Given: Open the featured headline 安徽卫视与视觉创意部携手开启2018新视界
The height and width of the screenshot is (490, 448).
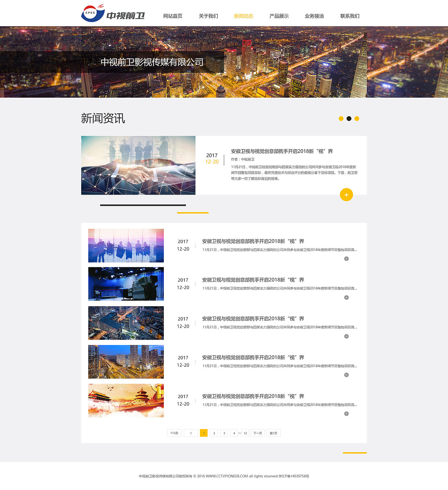Looking at the screenshot, I should tap(282, 151).
